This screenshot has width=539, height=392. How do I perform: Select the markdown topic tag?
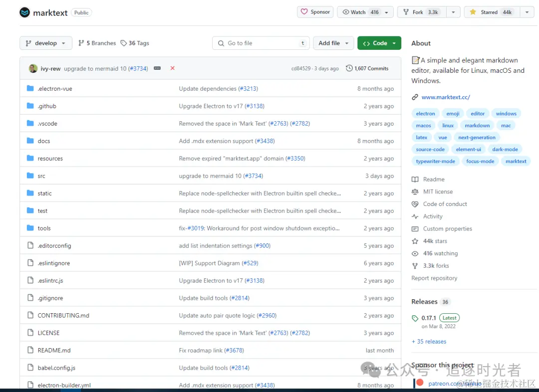tap(477, 125)
